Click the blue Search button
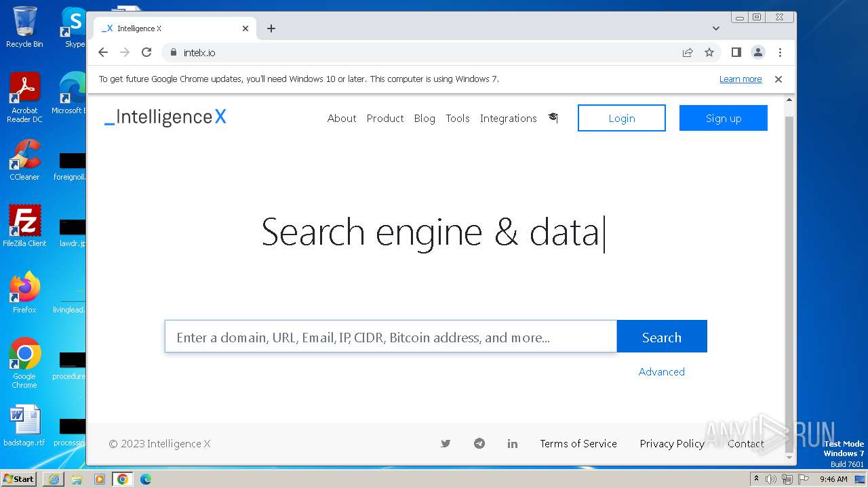Screen dimensions: 868x488 pos(662,337)
